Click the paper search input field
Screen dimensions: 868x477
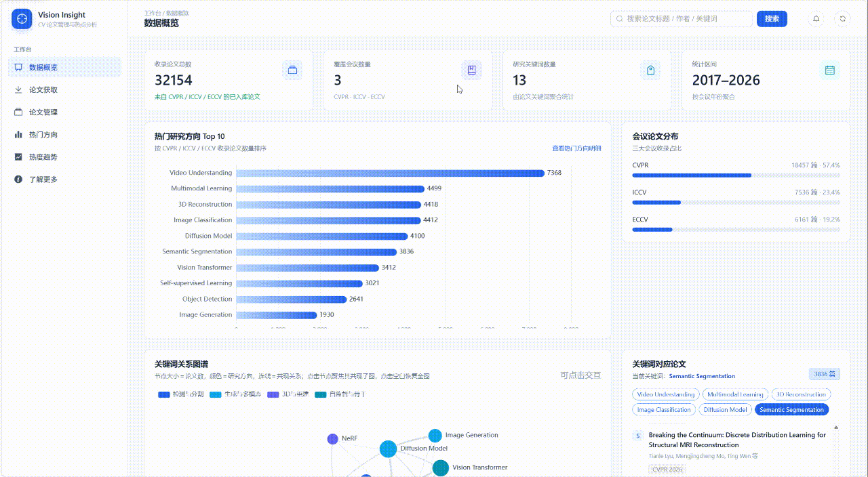click(681, 19)
